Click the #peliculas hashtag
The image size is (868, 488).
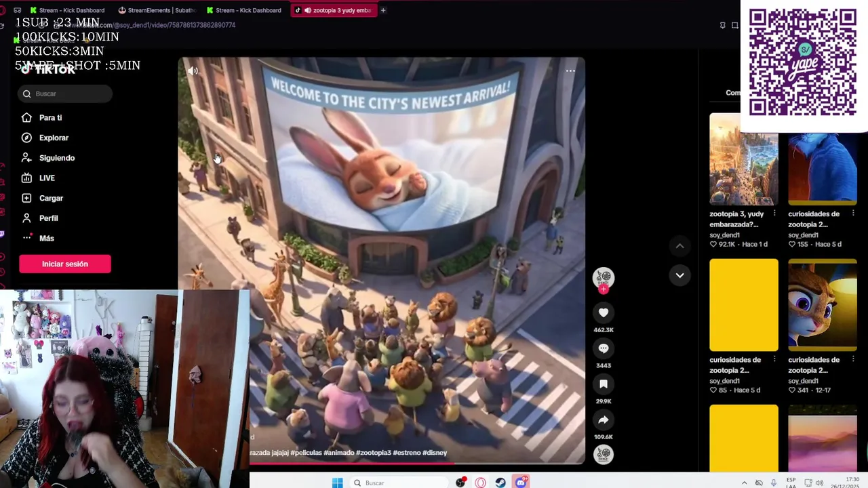pyautogui.click(x=306, y=453)
